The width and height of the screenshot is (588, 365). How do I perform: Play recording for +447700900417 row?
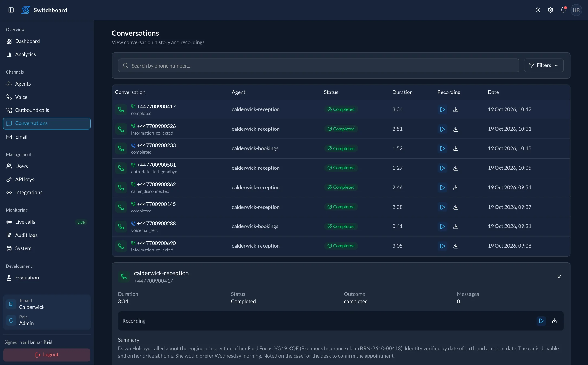click(x=442, y=109)
